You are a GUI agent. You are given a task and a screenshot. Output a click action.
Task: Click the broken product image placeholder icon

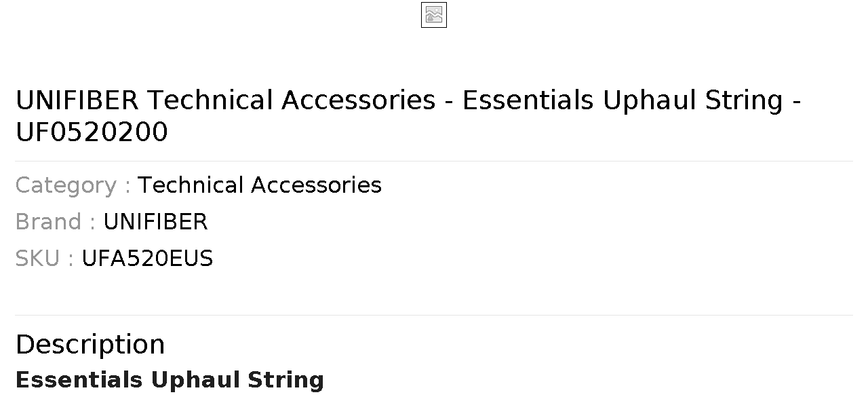tap(434, 15)
